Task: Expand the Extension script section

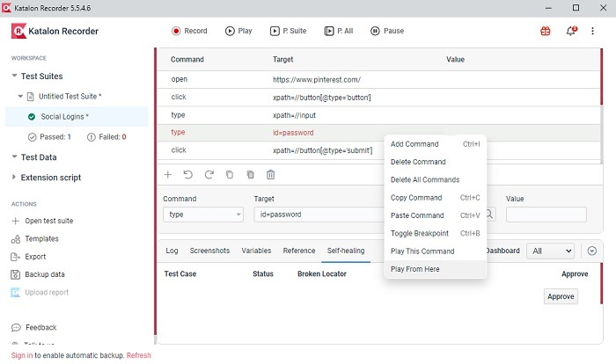Action: tap(14, 177)
